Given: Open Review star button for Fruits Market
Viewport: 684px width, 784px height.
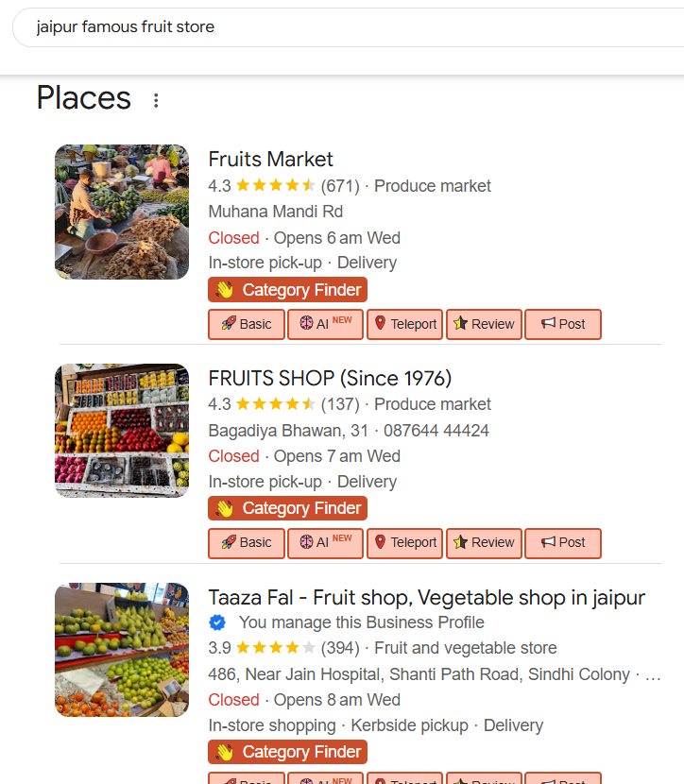Looking at the screenshot, I should pos(484,324).
